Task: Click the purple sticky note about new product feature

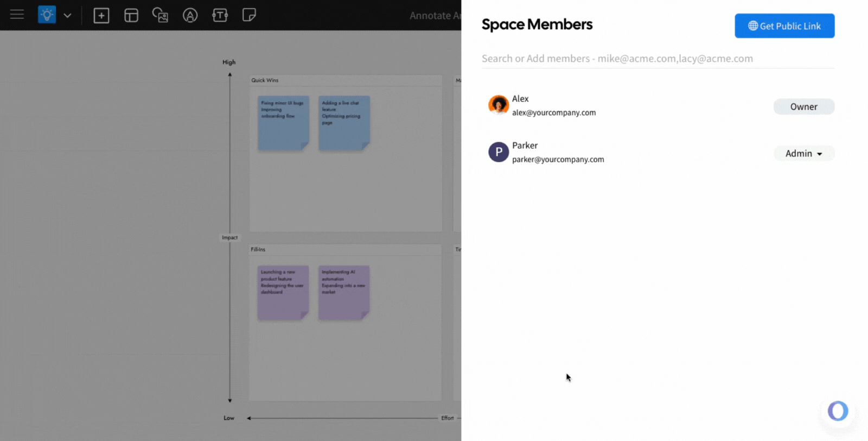Action: pyautogui.click(x=283, y=293)
